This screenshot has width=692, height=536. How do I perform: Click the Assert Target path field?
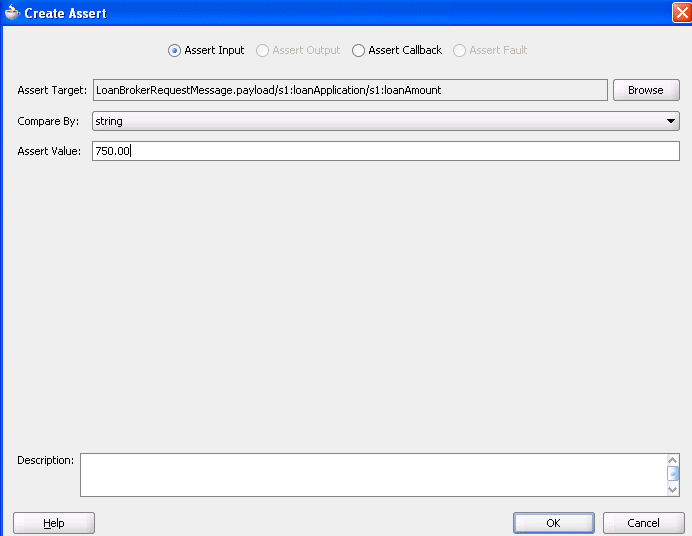(349, 90)
